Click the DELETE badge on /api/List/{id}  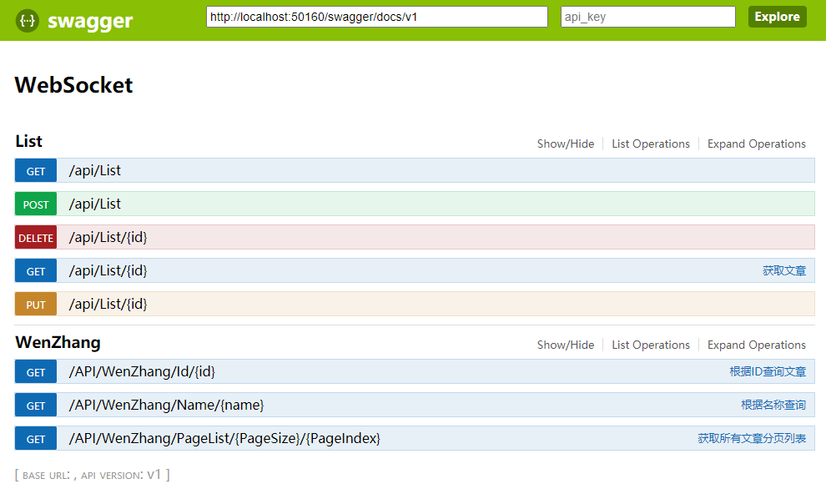pyautogui.click(x=35, y=237)
